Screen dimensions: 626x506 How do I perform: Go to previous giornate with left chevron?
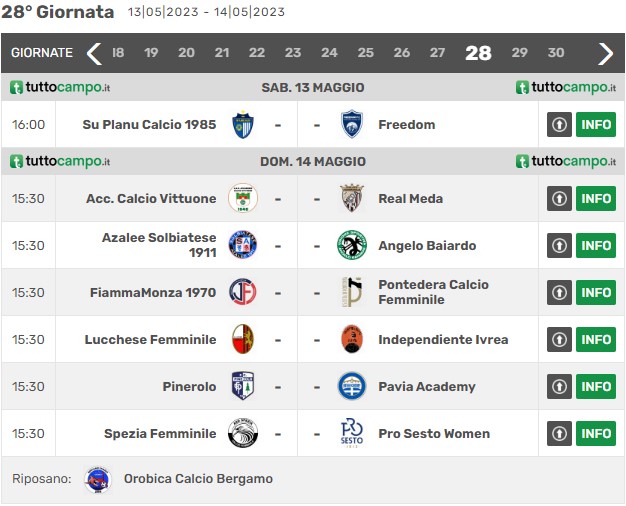94,53
